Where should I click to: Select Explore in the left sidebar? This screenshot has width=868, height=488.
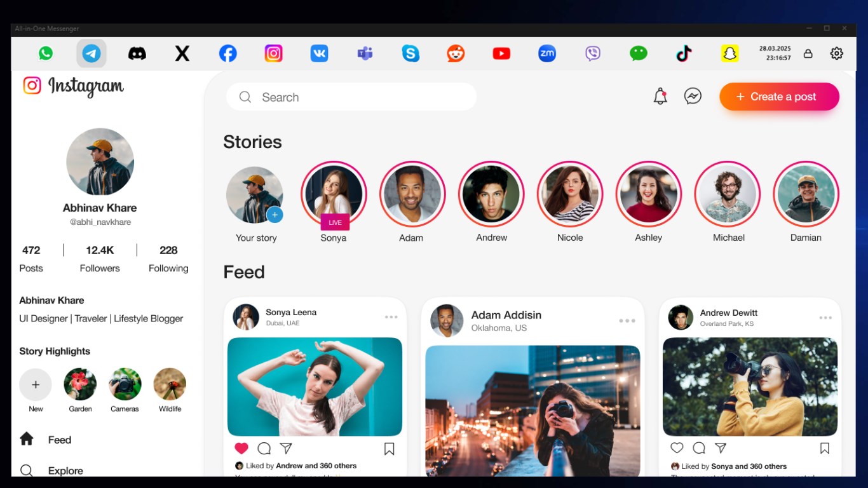coord(65,470)
